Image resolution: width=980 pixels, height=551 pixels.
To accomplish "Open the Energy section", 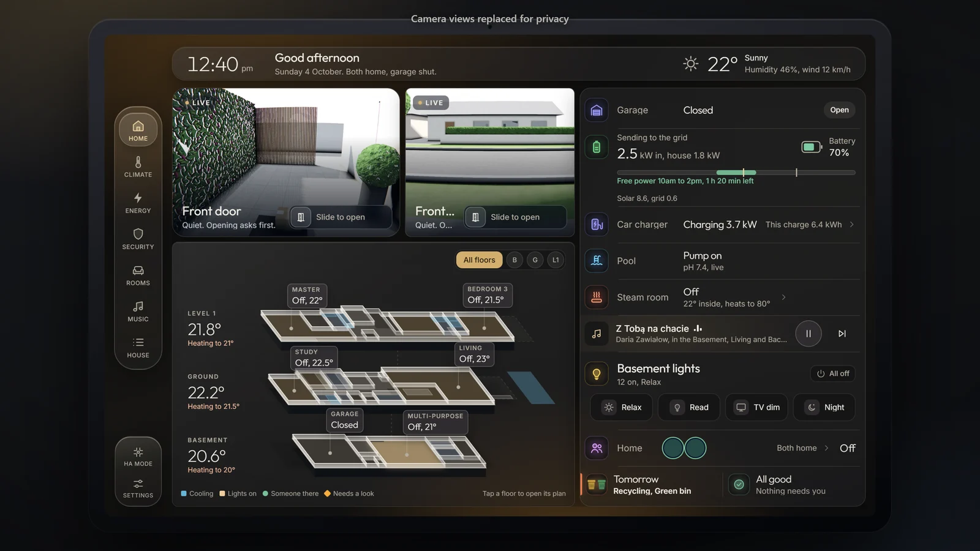I will click(138, 203).
